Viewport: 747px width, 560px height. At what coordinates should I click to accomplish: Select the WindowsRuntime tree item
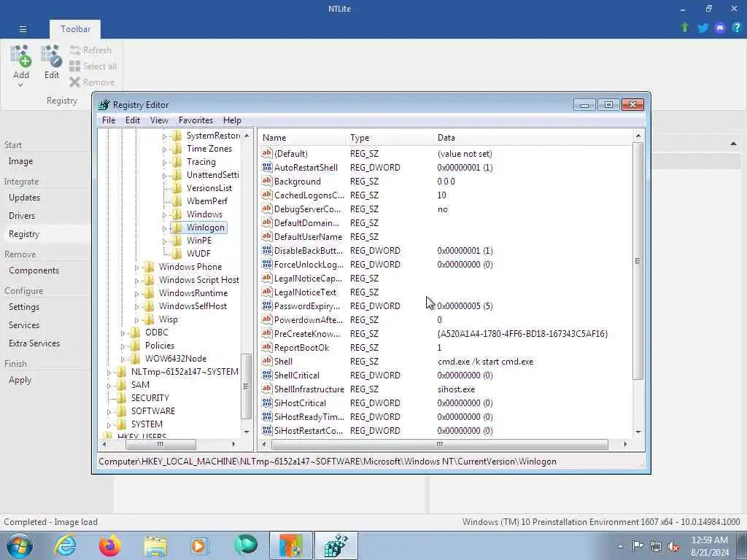point(193,293)
